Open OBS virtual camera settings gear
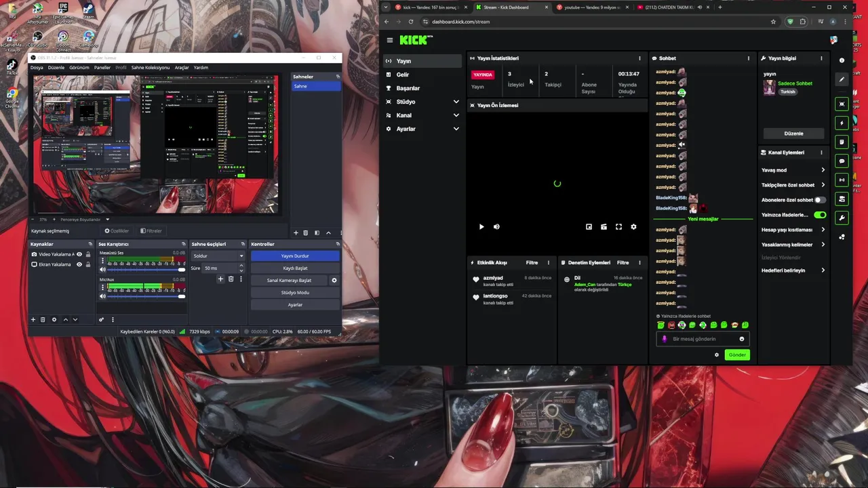Screen dimensions: 868x488 334,280
